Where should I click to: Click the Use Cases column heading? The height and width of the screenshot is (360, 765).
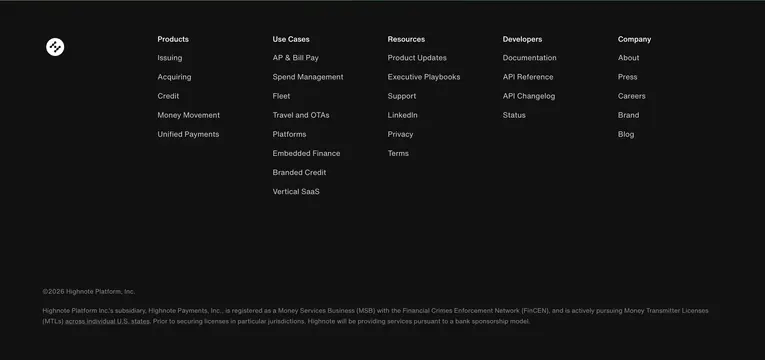coord(291,39)
